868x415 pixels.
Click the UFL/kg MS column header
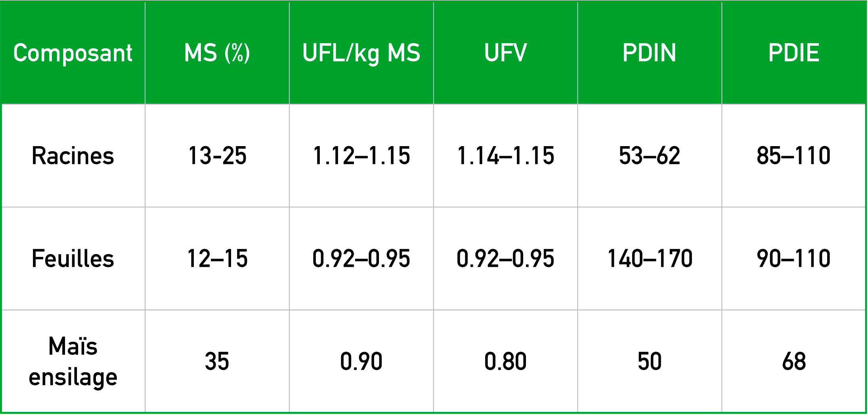361,53
